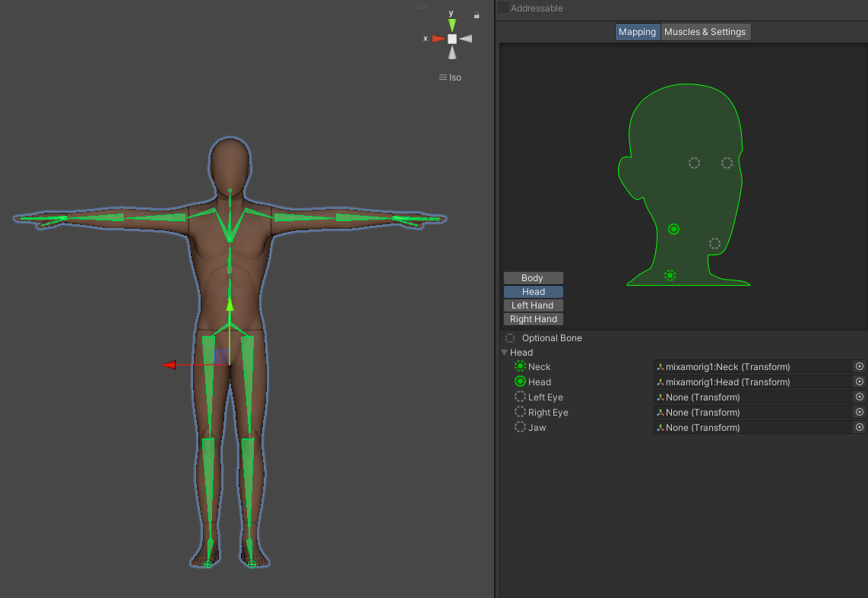The height and width of the screenshot is (598, 868).
Task: Click the mixamorig1:Head transform field
Action: (752, 381)
